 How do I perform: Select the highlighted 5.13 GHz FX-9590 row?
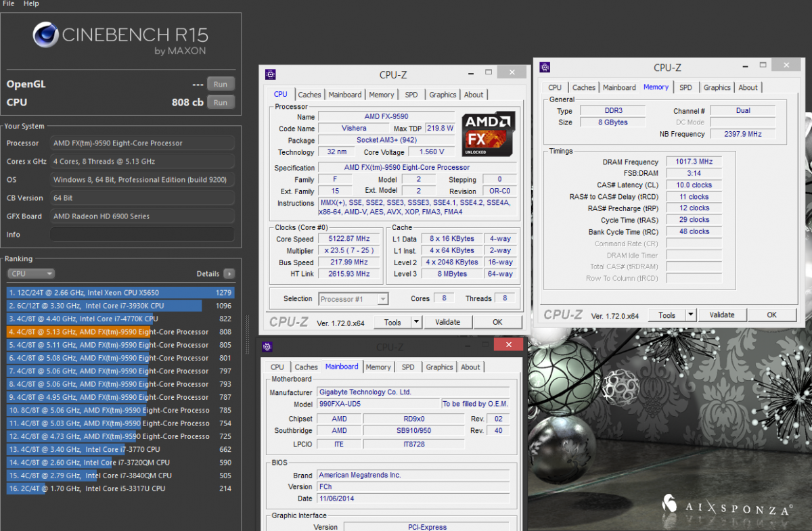[121, 332]
